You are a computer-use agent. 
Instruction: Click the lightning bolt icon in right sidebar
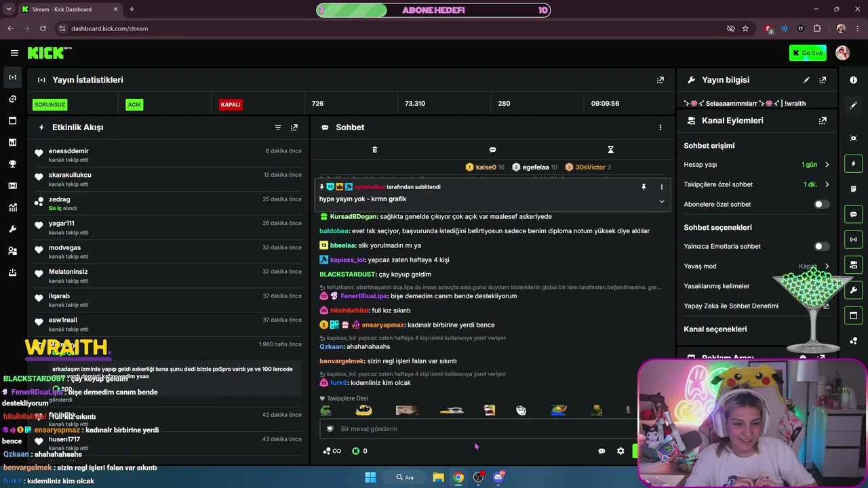[853, 163]
